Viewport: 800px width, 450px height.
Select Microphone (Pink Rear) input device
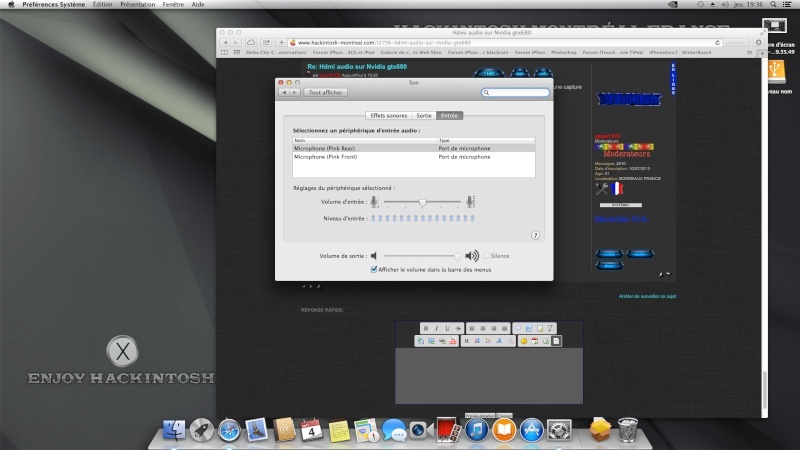414,148
